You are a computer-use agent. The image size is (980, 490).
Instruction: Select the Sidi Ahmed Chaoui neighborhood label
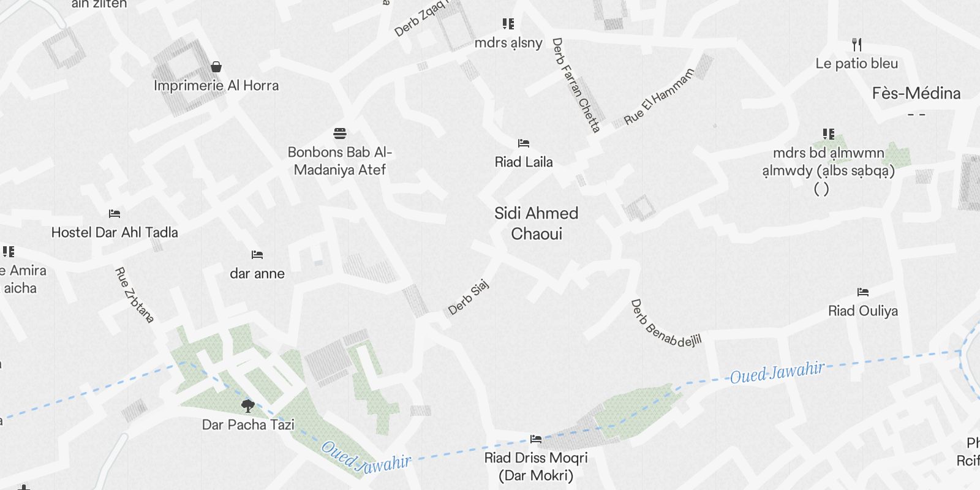coord(537,223)
